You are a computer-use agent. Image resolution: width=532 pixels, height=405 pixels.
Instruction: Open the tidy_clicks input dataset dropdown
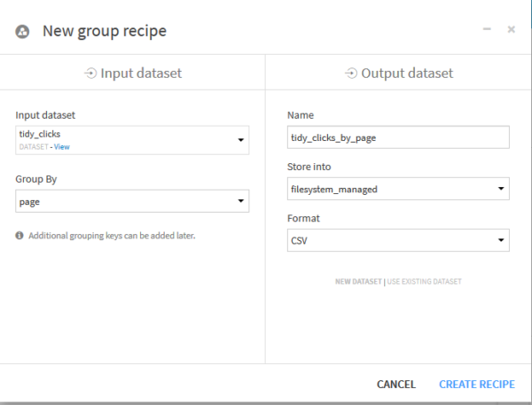point(132,140)
